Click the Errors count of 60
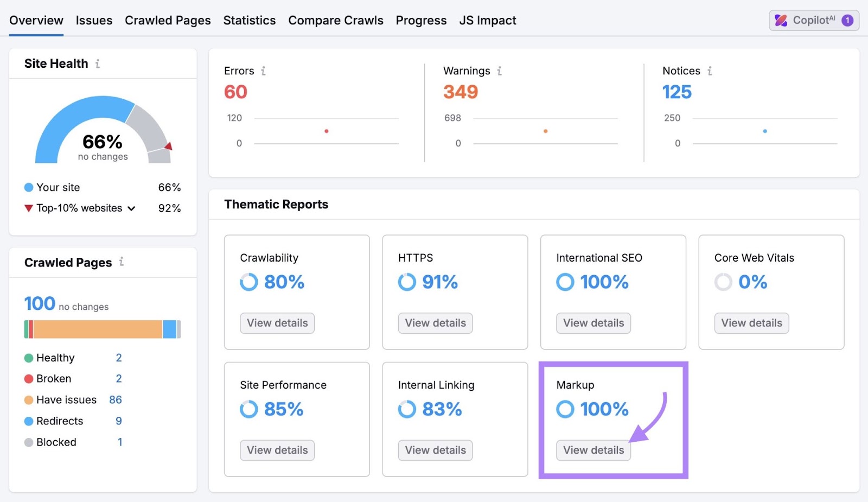This screenshot has height=502, width=868. click(x=235, y=92)
